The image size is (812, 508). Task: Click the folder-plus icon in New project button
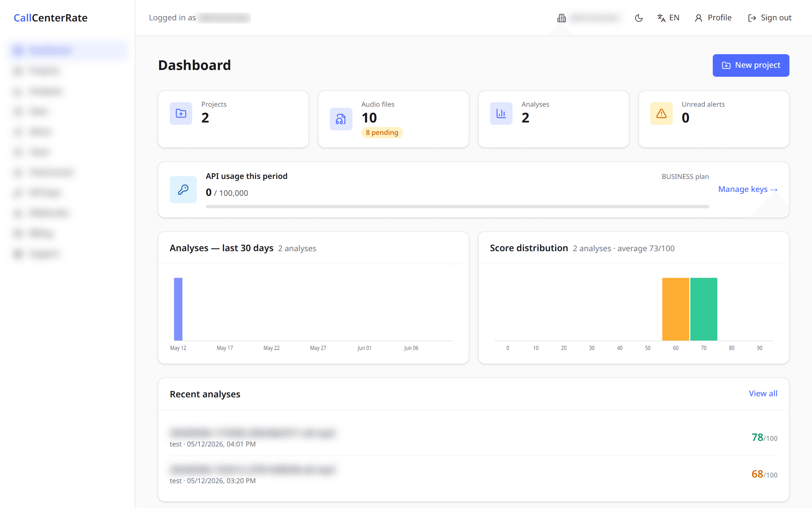pyautogui.click(x=726, y=65)
